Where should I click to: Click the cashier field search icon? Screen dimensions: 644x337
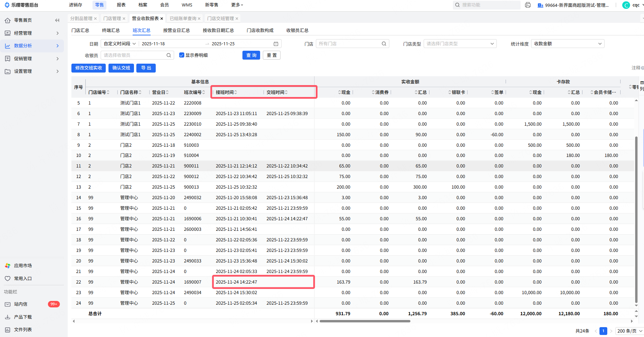[x=169, y=55]
